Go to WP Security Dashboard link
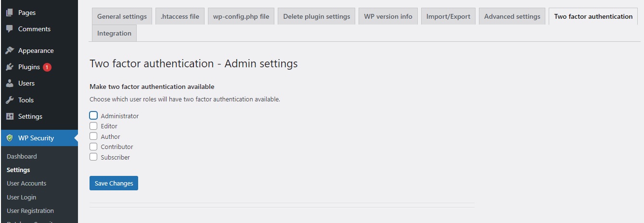The height and width of the screenshot is (223, 644). (x=22, y=156)
